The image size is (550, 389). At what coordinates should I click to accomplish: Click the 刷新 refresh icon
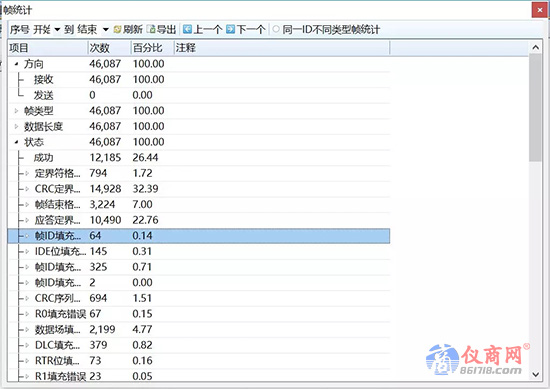pyautogui.click(x=118, y=29)
